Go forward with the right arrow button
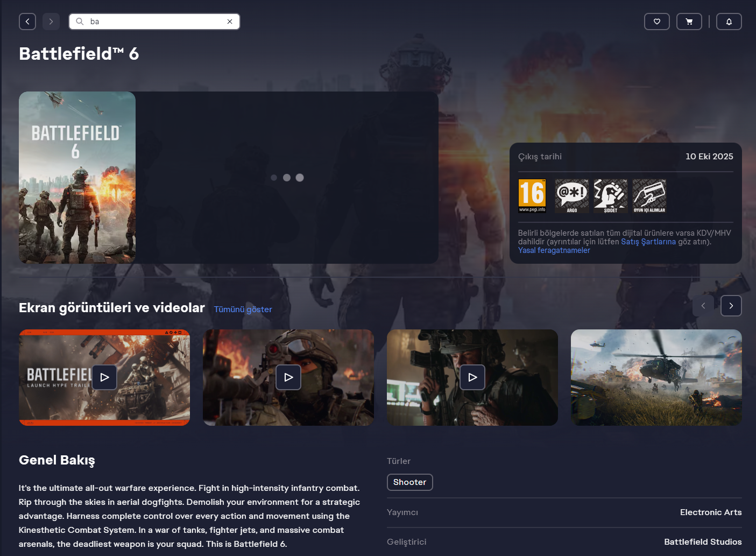This screenshot has width=756, height=556. (51, 22)
